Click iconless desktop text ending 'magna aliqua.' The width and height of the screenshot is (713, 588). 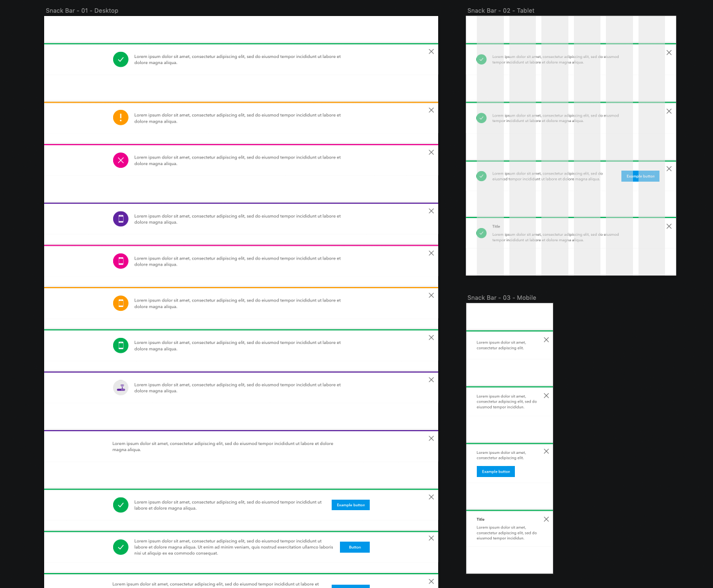(x=222, y=447)
